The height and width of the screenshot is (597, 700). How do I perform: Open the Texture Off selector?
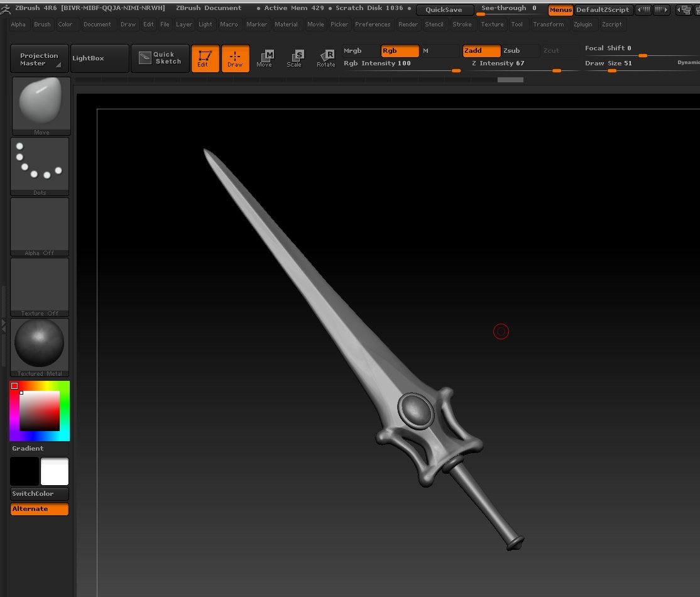(x=40, y=287)
